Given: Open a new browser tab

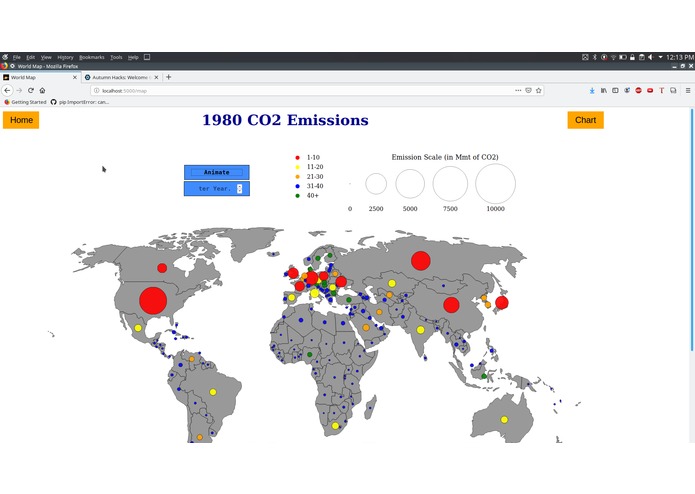Looking at the screenshot, I should 168,77.
